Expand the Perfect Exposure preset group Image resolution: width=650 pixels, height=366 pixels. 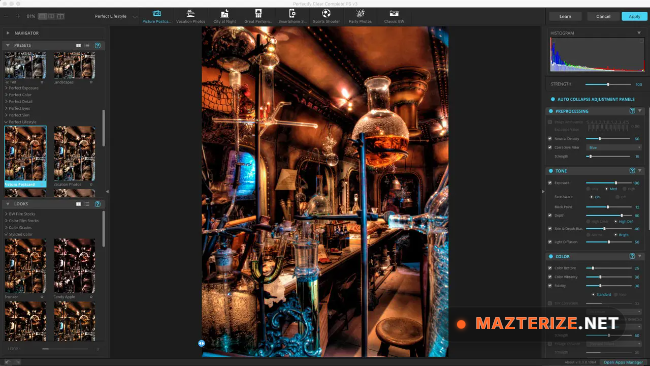tap(6, 88)
